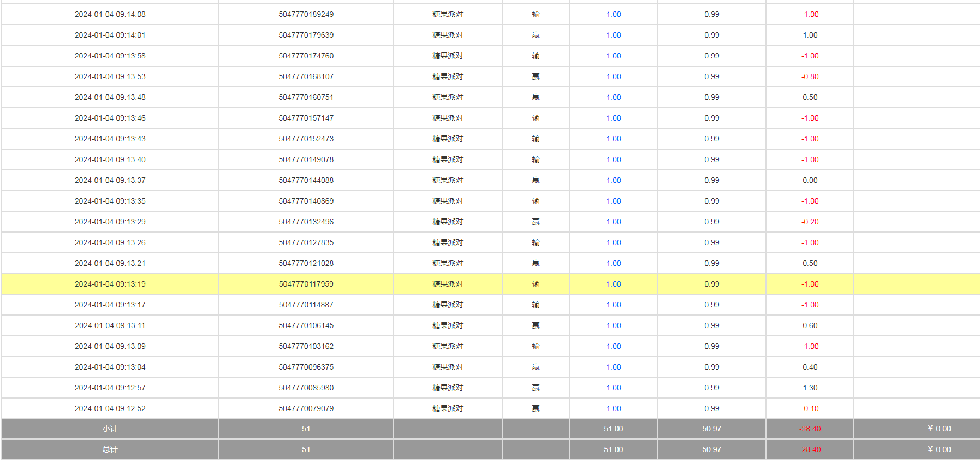Click the 小计 subtotal label
The width and height of the screenshot is (980, 469).
[110, 429]
